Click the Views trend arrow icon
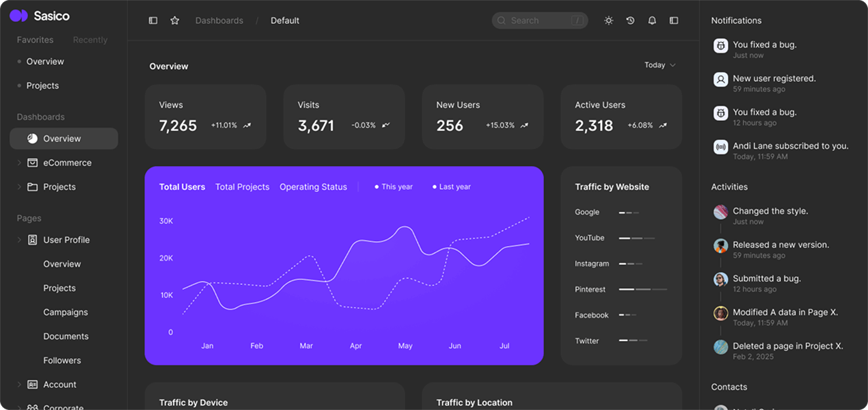 247,126
